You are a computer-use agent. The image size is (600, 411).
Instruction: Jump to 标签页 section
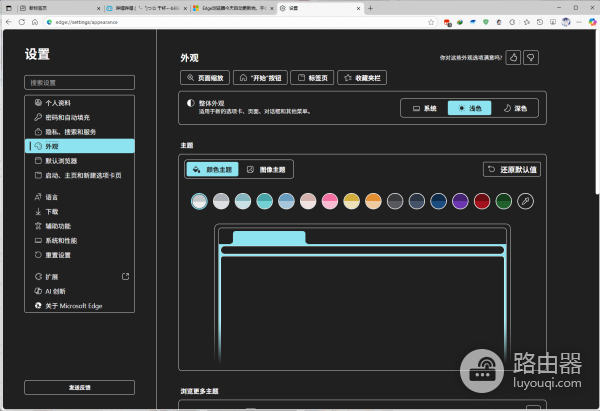(x=312, y=78)
